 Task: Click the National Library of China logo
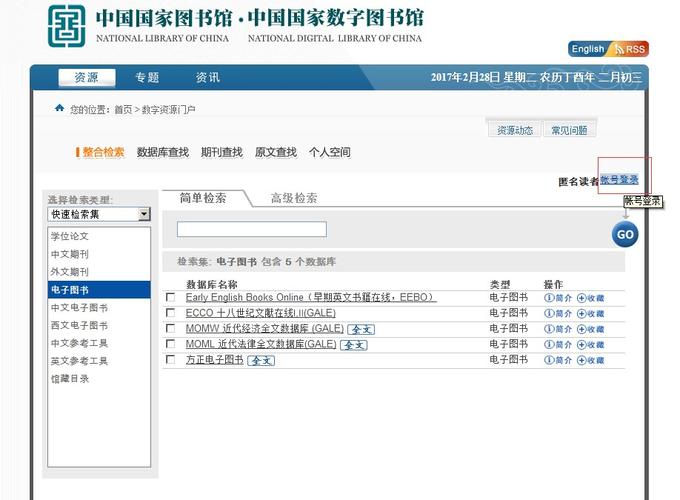click(x=67, y=27)
